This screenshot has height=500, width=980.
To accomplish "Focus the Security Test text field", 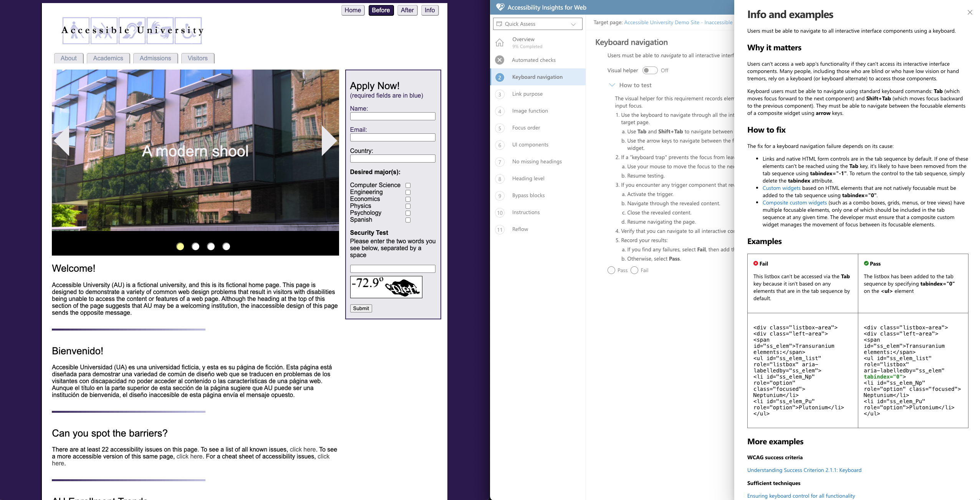I will [392, 269].
